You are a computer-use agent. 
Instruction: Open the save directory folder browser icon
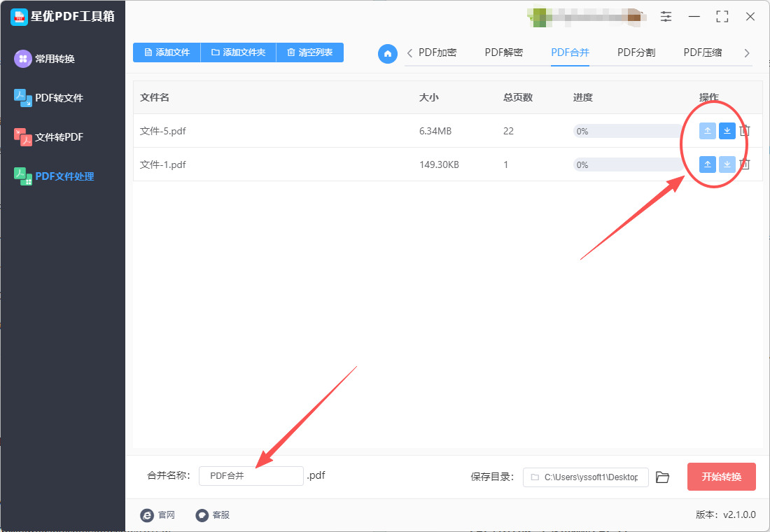[x=662, y=477]
